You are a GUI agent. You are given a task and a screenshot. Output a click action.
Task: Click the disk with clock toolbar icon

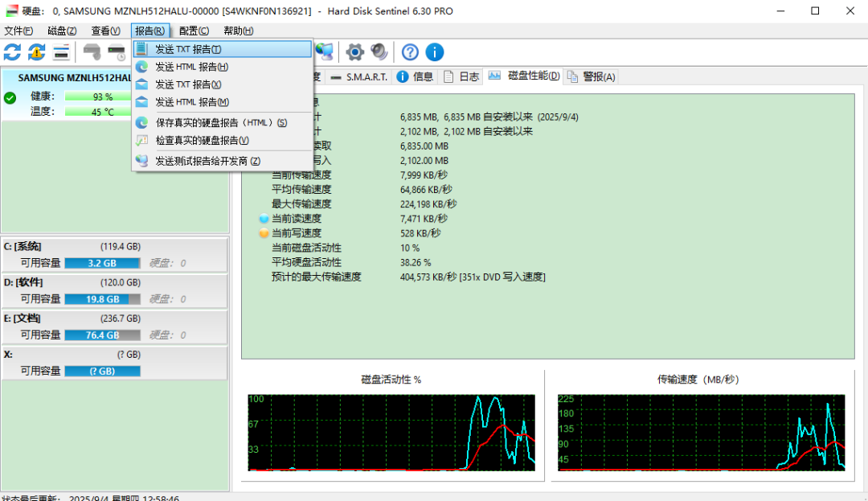[117, 52]
